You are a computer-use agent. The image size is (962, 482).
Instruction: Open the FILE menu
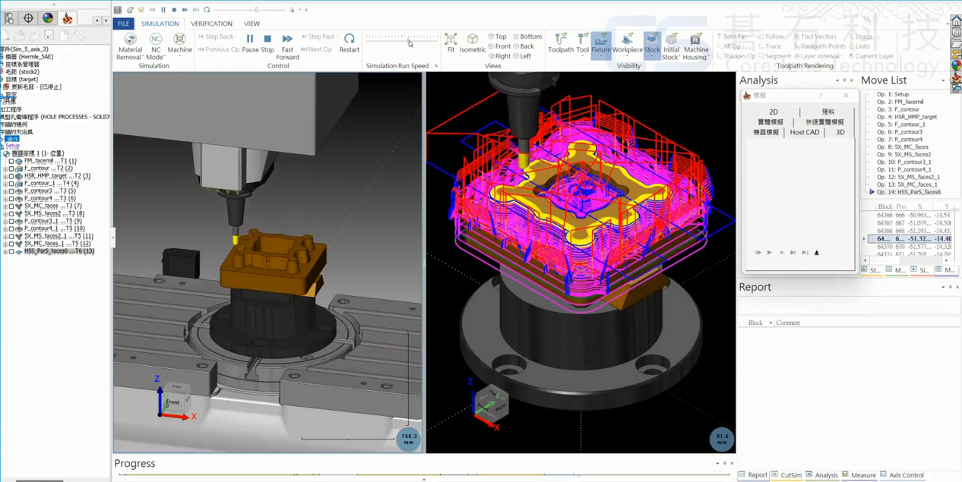tap(123, 24)
